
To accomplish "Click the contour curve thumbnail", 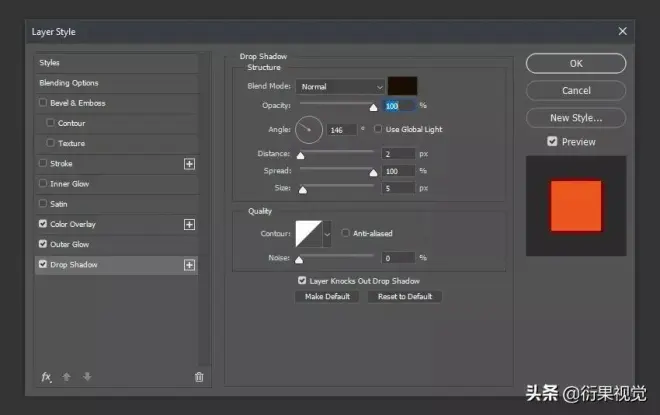I will [x=309, y=234].
